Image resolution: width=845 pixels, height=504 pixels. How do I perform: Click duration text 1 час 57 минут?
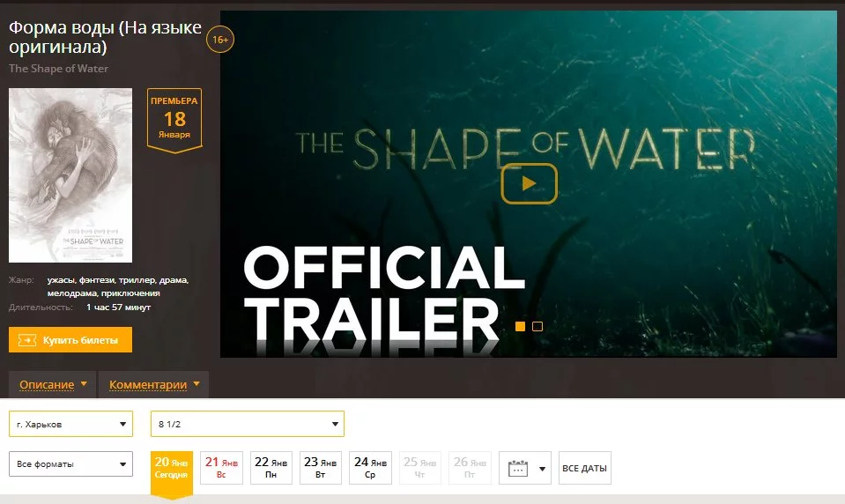119,308
